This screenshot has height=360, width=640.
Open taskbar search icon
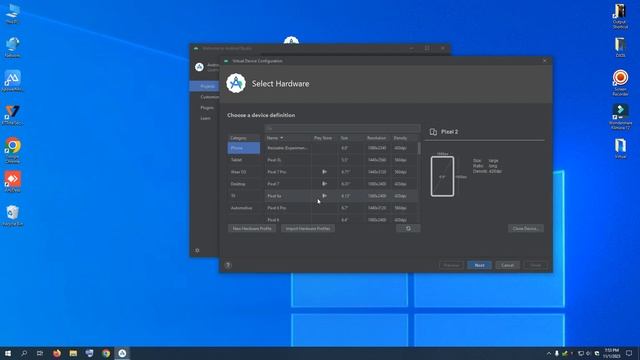tap(24, 353)
